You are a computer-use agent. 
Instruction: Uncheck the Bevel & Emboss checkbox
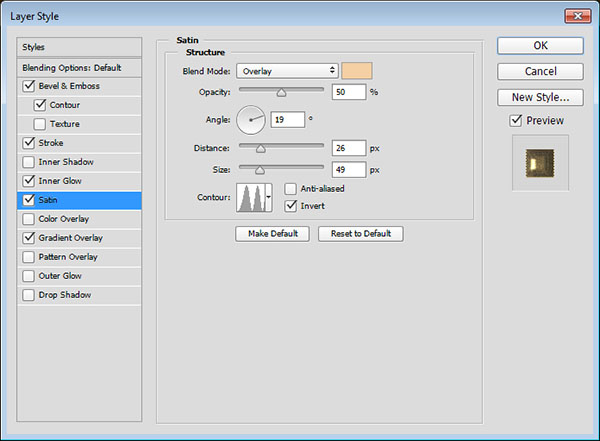tap(29, 86)
